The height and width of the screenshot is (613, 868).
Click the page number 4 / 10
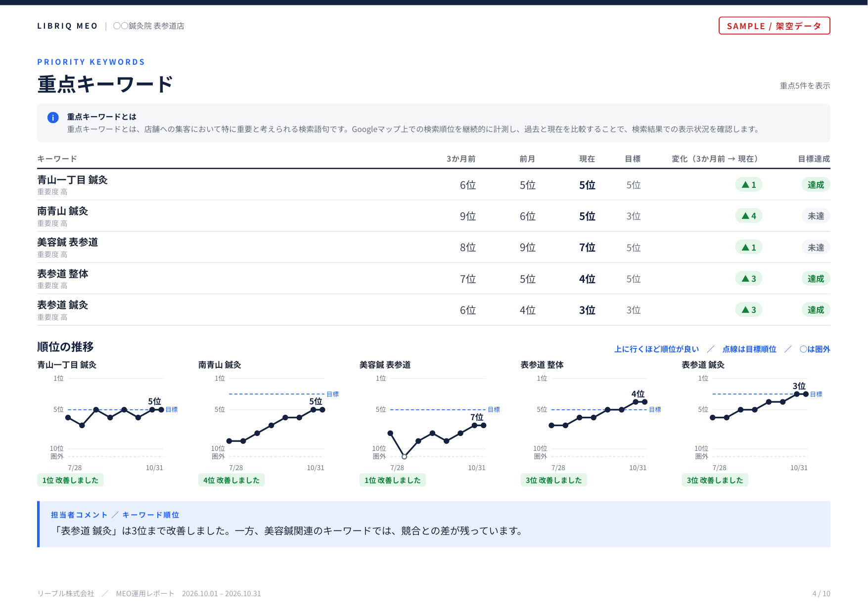(821, 593)
